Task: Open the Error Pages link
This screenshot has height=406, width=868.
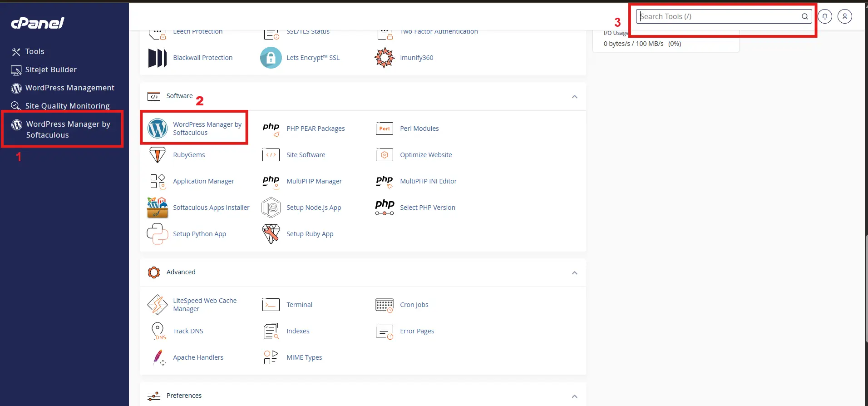Action: click(x=417, y=331)
